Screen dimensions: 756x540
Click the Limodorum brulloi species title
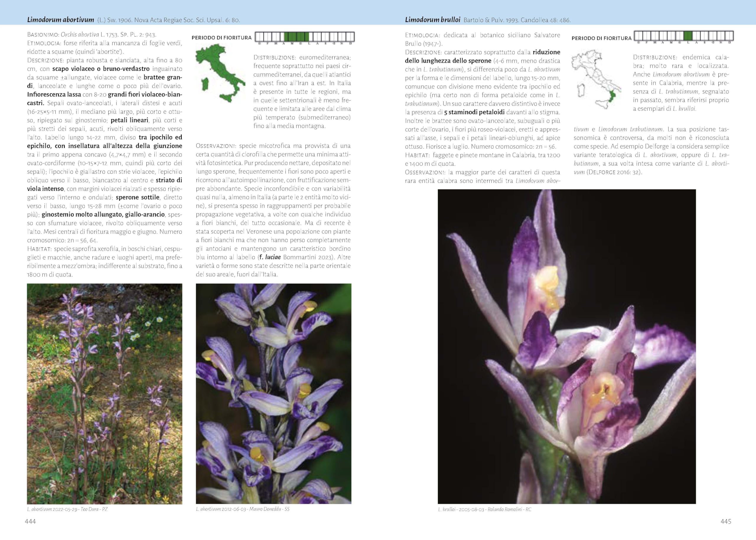point(432,20)
